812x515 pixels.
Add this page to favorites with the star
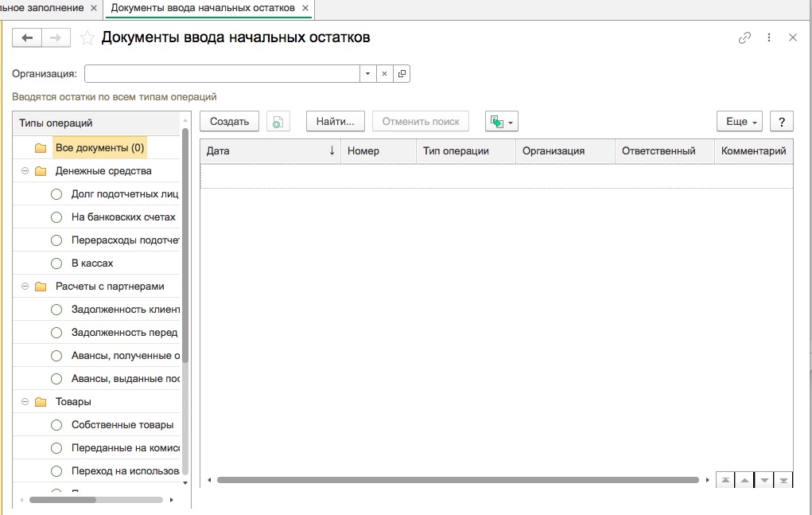(x=87, y=38)
